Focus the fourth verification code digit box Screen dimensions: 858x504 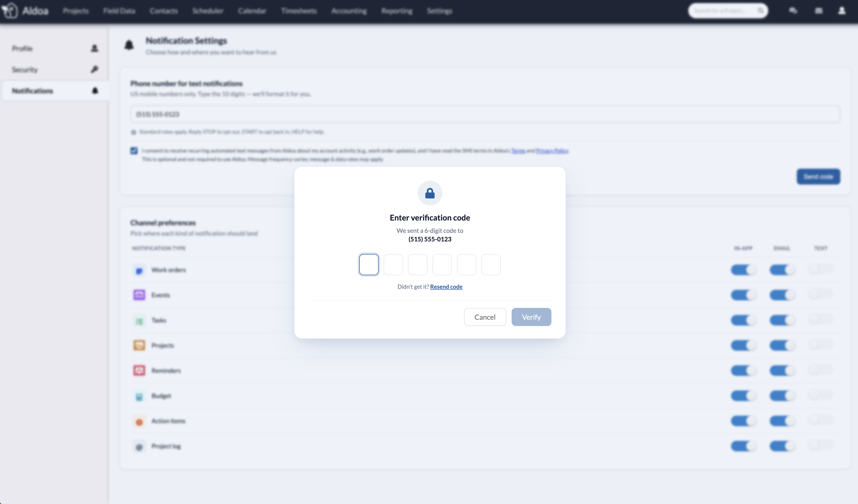pyautogui.click(x=442, y=264)
